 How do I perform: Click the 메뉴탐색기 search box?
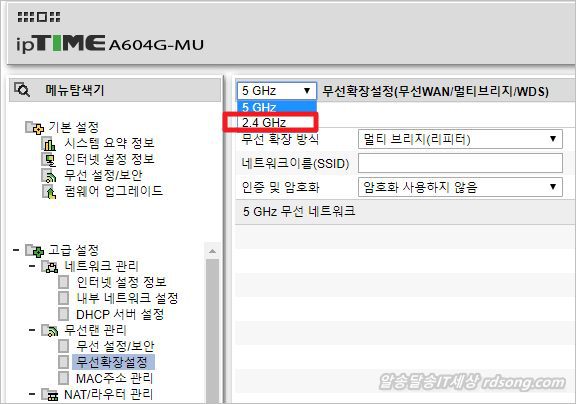point(115,90)
